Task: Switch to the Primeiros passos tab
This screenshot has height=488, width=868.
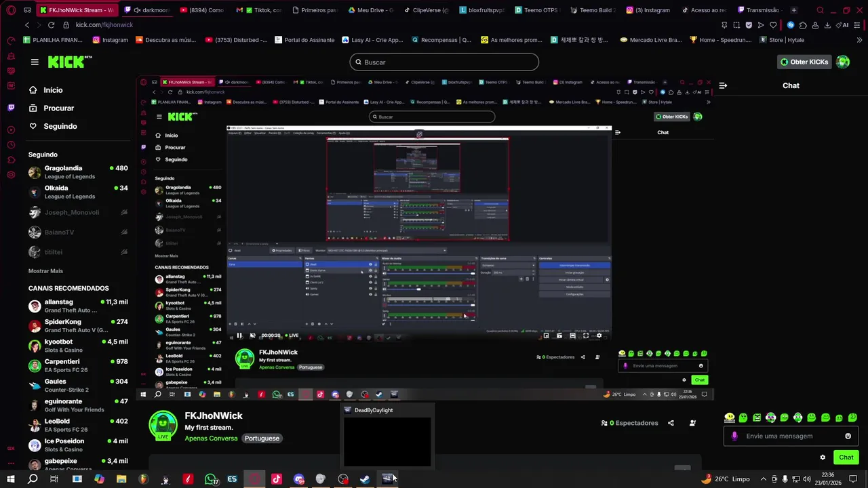Action: tap(313, 10)
